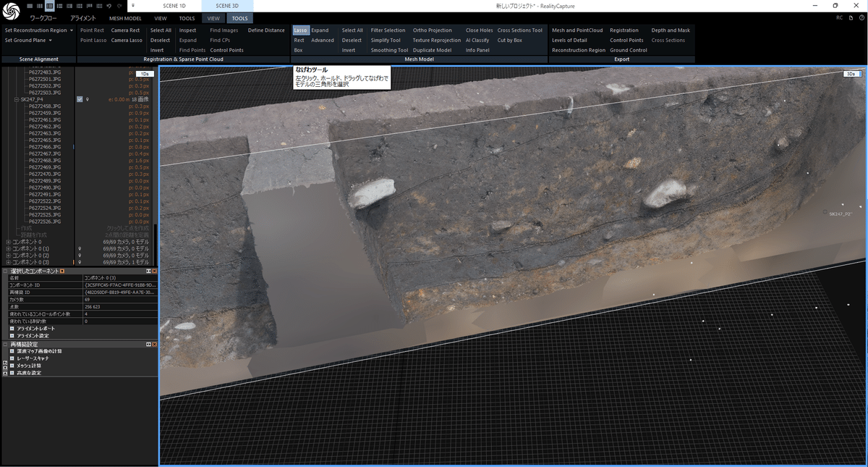Image resolution: width=868 pixels, height=467 pixels.
Task: Expand the アライメントレポート section
Action: click(12, 329)
